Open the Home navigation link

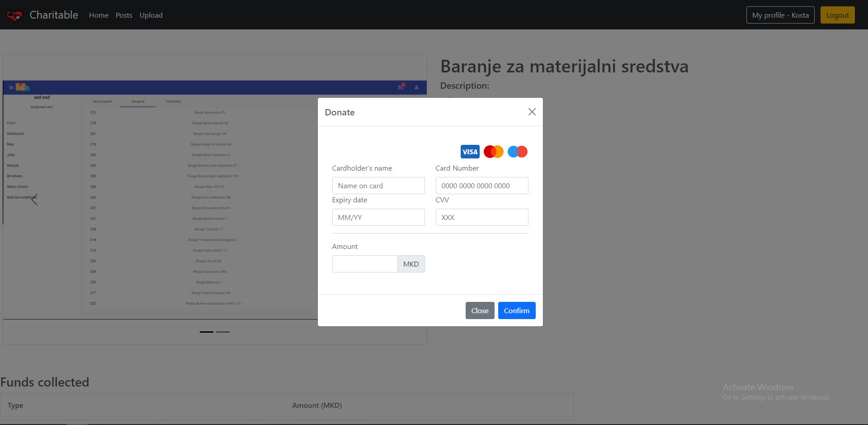click(x=99, y=15)
